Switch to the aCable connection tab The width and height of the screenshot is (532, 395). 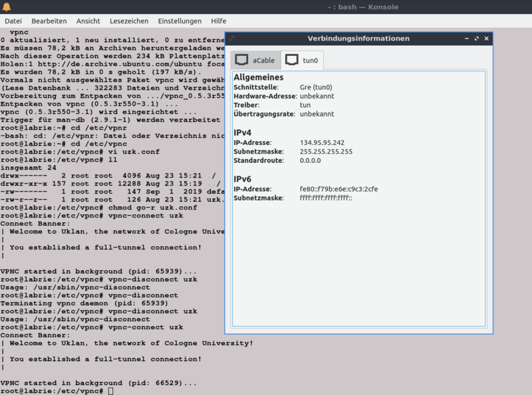click(x=256, y=60)
